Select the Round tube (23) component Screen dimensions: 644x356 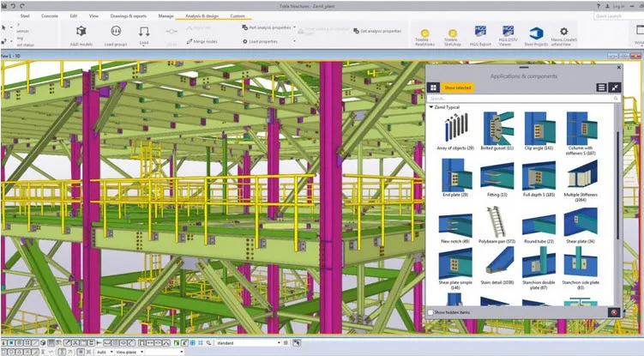(539, 228)
